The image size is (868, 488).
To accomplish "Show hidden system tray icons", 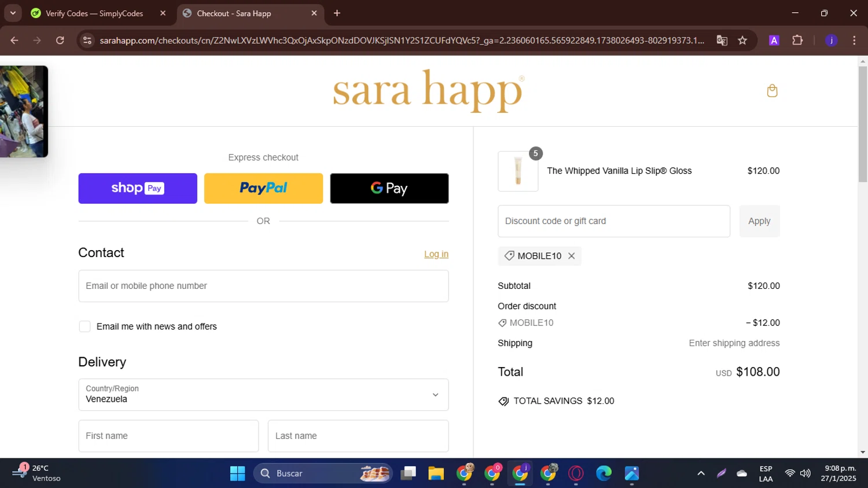I will click(x=701, y=474).
